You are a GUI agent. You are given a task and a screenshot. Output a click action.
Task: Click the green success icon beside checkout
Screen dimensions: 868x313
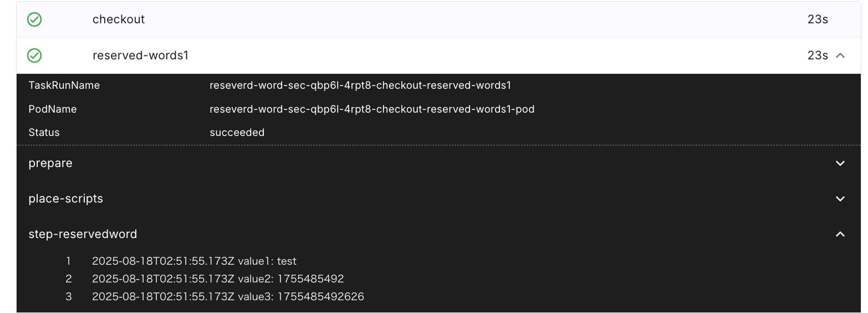click(34, 19)
